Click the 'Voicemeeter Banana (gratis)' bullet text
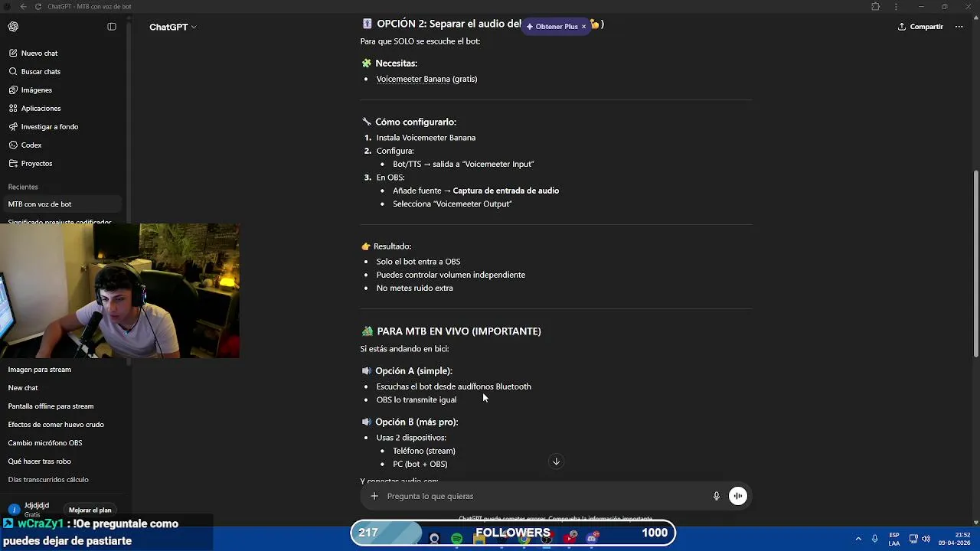The image size is (980, 551). click(x=426, y=79)
